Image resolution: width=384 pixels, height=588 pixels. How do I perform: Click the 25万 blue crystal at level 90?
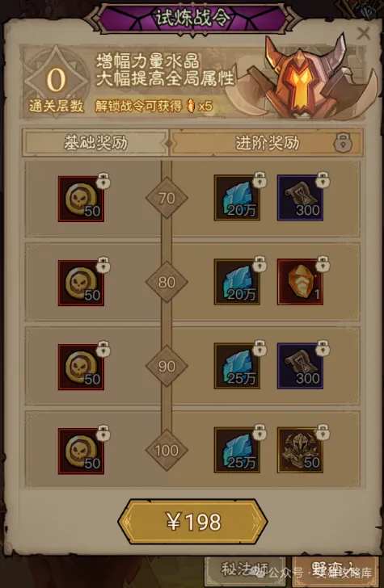[x=237, y=366]
